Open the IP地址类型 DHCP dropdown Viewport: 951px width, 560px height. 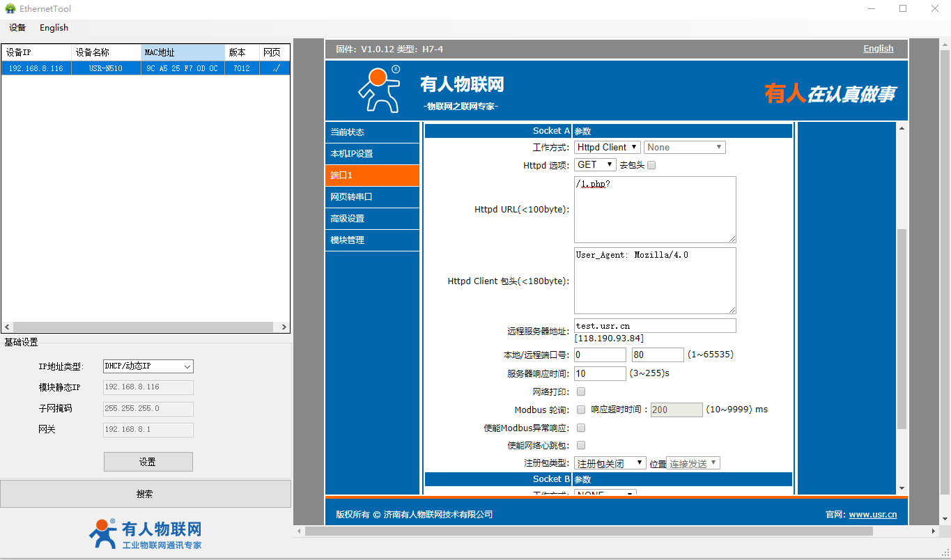(x=148, y=366)
